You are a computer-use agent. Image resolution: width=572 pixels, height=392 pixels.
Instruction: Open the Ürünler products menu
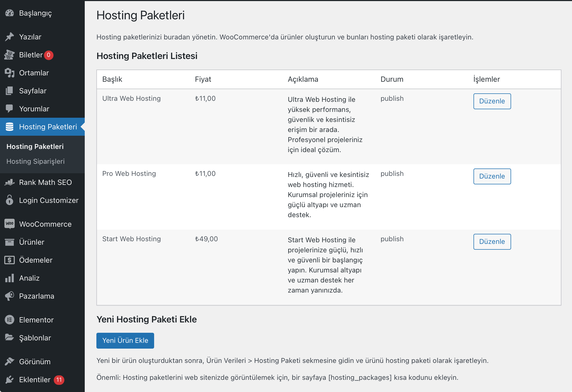click(42, 242)
